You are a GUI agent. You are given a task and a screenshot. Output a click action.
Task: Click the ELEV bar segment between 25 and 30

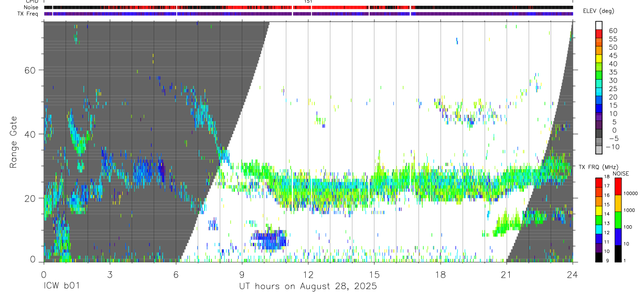[599, 84]
